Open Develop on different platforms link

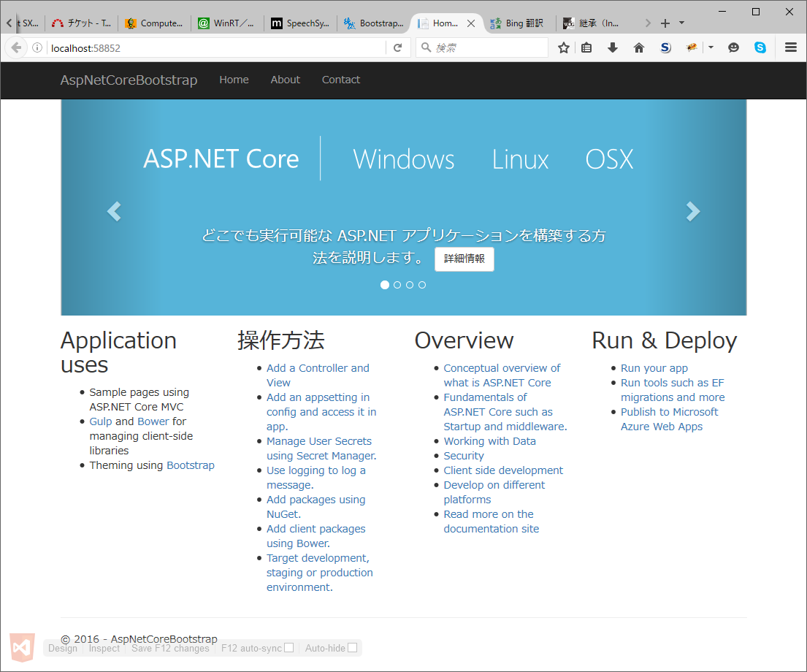[494, 492]
